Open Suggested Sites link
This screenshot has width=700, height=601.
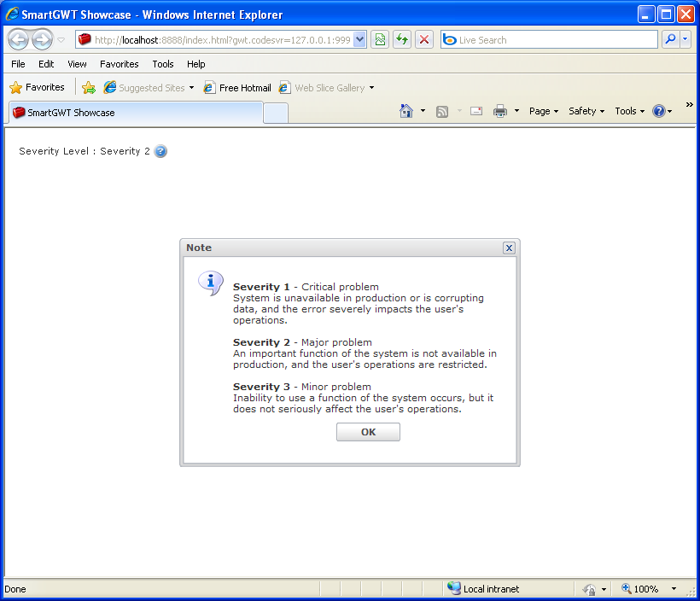tap(149, 88)
